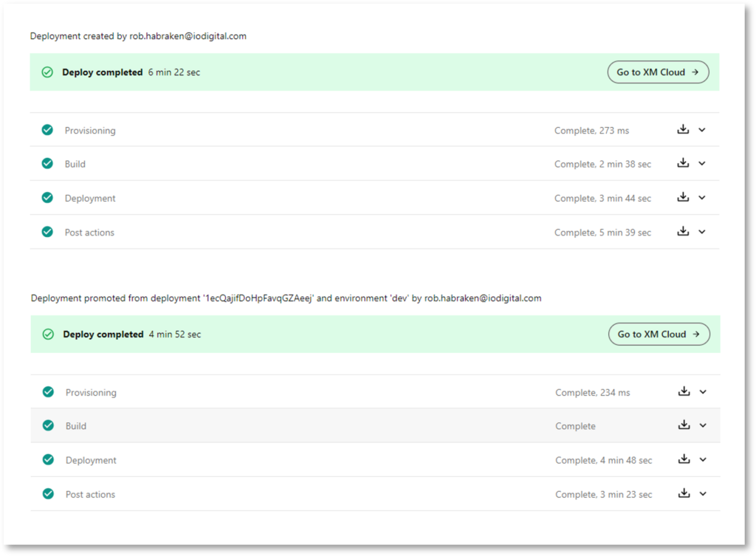756x556 pixels.
Task: Expand the Provisioning step completed in 273 ms
Action: 702,130
